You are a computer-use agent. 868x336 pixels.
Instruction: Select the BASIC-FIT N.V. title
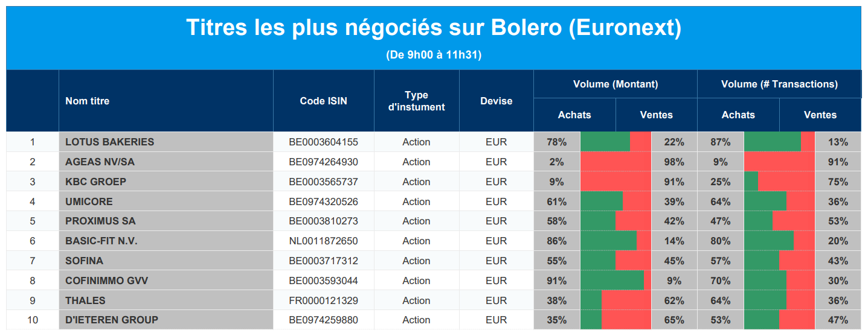point(101,241)
